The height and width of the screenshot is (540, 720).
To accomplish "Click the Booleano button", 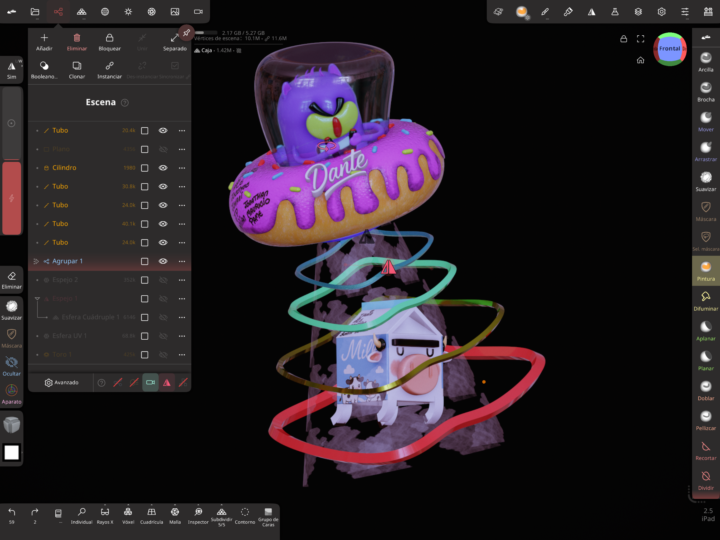I will (x=44, y=70).
